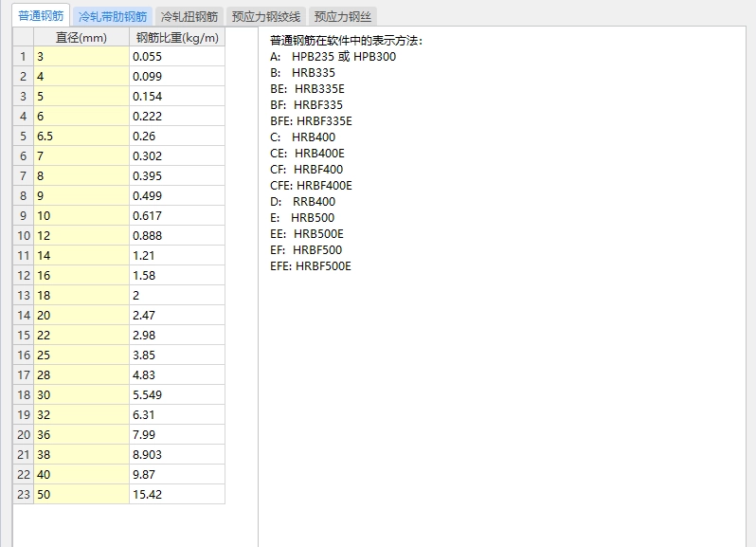Select the diameter cell with value 25
Image resolution: width=756 pixels, height=547 pixels.
[81, 355]
